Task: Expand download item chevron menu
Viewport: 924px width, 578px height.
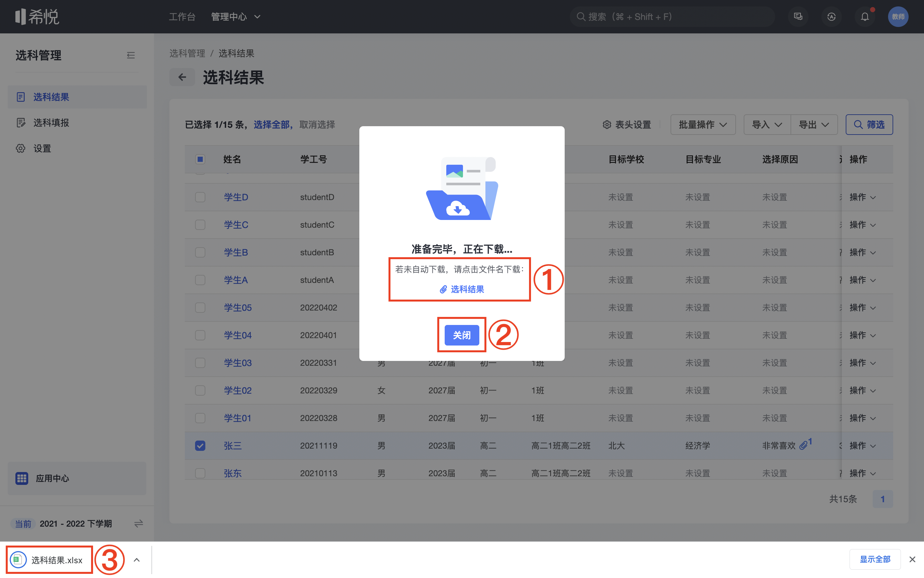Action: 137,560
